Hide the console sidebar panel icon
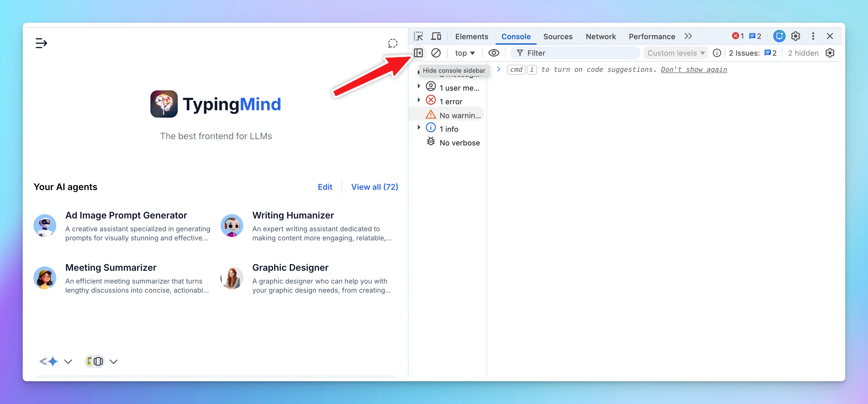 [x=418, y=53]
